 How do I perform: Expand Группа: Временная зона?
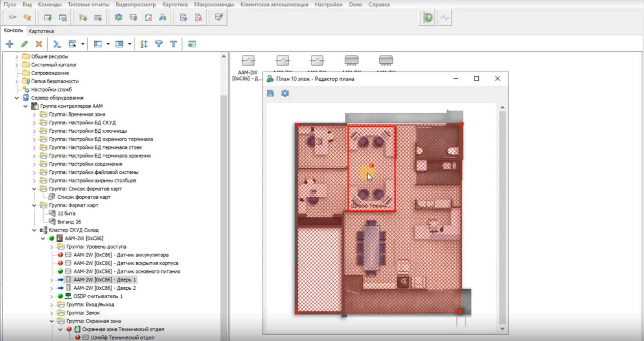pos(34,115)
